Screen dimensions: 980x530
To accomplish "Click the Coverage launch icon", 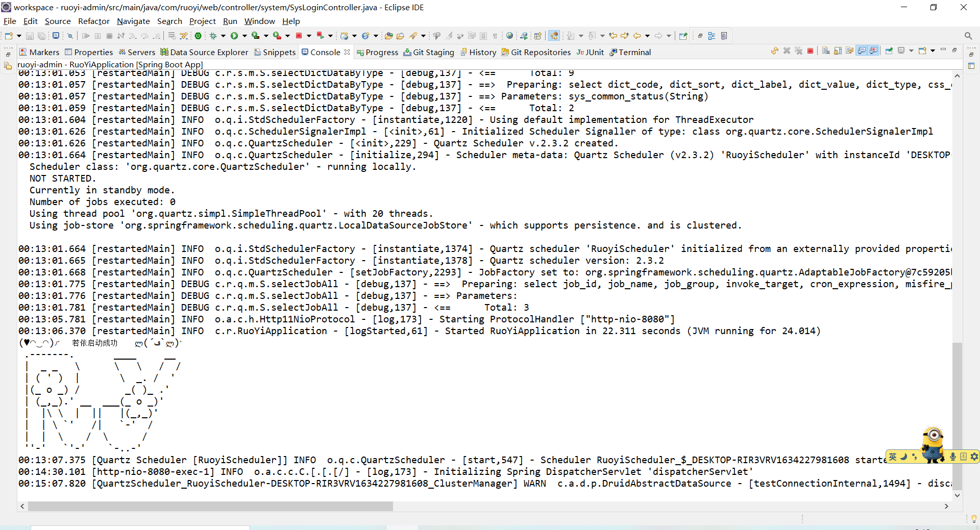I will [255, 36].
